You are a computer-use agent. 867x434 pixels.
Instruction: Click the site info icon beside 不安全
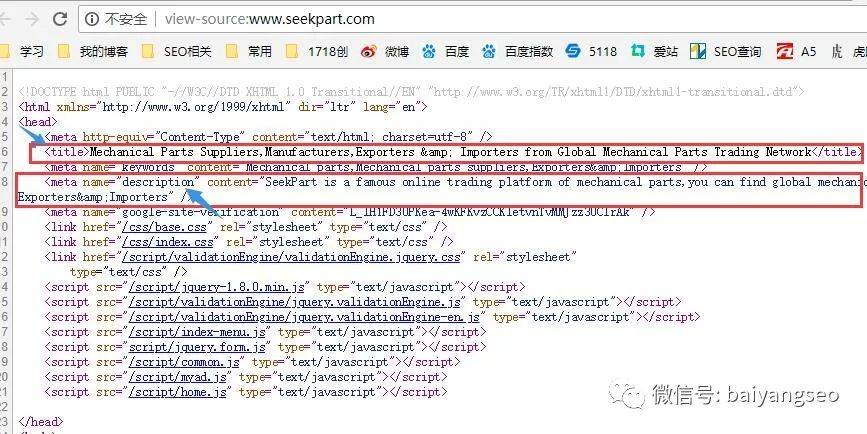(x=92, y=19)
